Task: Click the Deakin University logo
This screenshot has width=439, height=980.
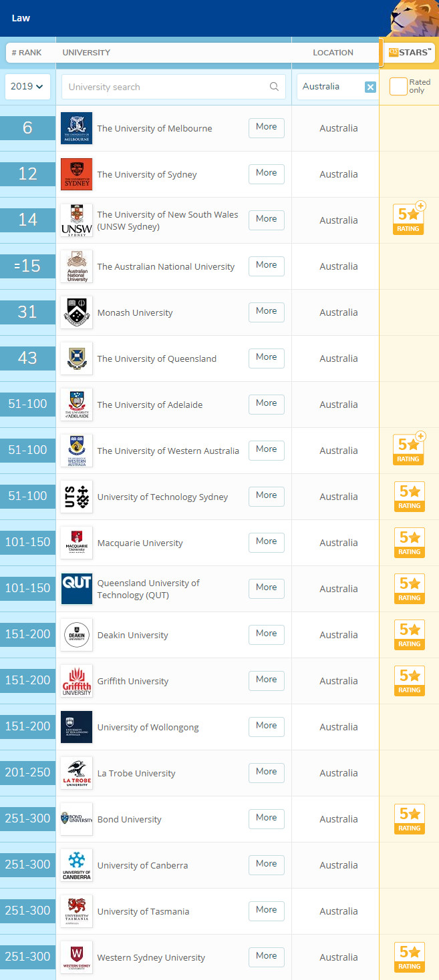Action: [77, 635]
